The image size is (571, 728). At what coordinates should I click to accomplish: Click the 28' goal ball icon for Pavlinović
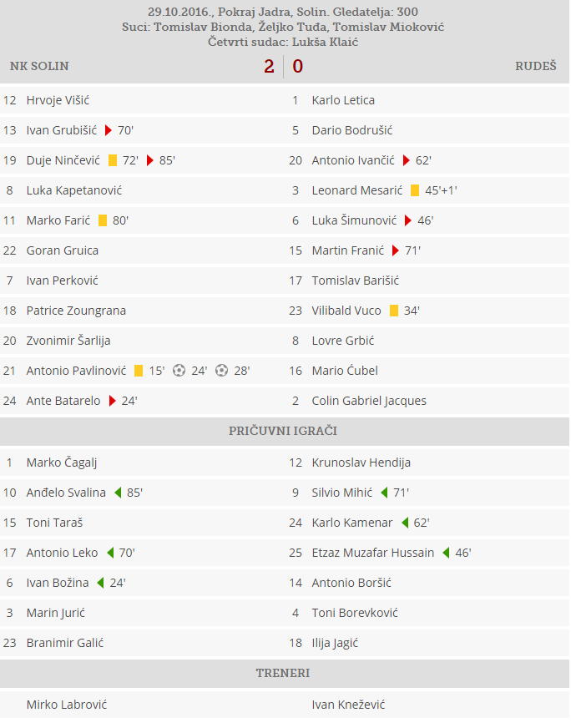221,371
